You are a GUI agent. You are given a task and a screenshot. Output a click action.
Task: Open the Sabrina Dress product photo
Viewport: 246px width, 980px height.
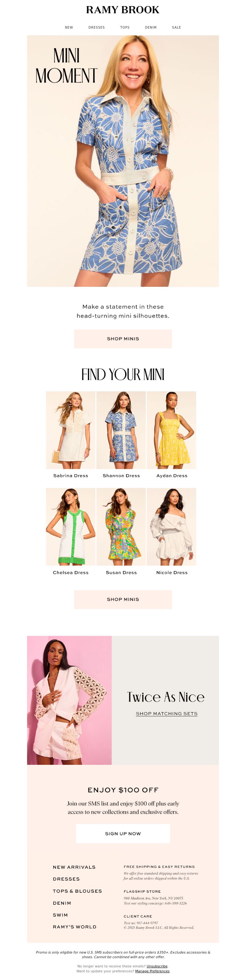tap(70, 430)
